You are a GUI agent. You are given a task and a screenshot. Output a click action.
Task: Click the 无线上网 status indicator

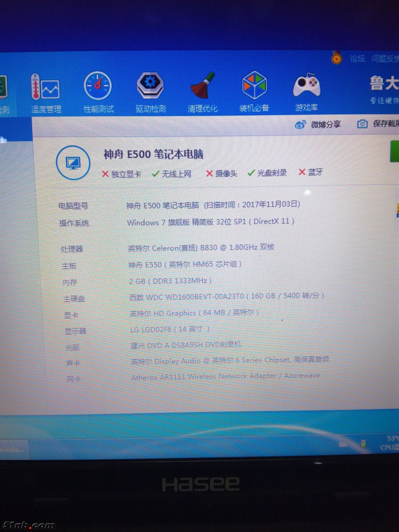[172, 174]
